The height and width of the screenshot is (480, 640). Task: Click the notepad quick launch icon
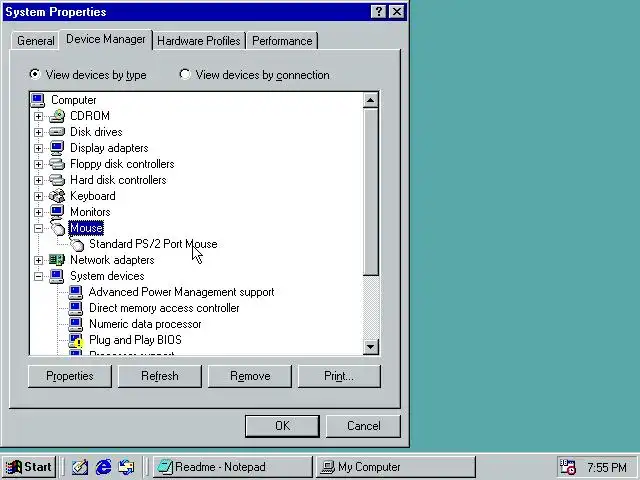coord(80,467)
